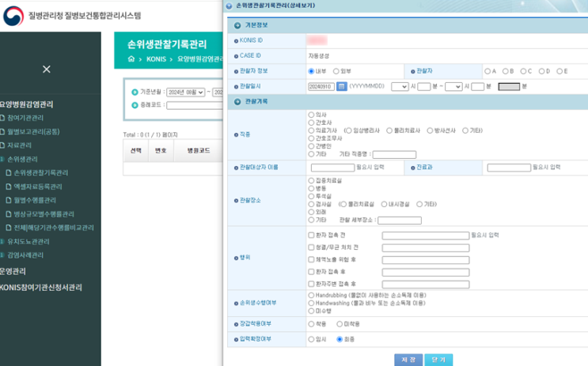Open 전체|해당기관수행률비교관리 sidebar item
588x366 pixels.
pos(54,228)
